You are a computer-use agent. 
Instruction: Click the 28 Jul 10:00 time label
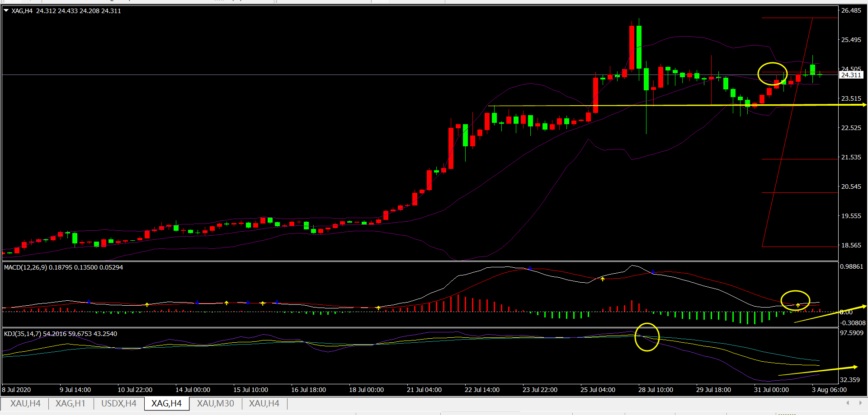pyautogui.click(x=656, y=390)
